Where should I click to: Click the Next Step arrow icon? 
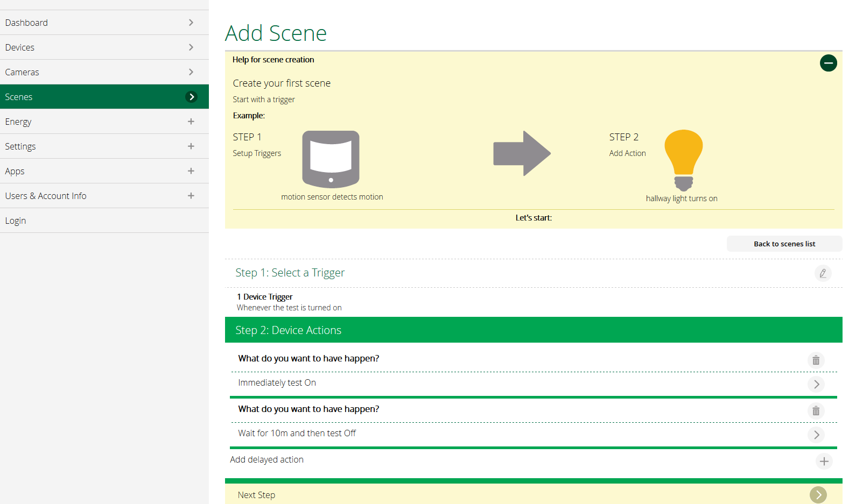pos(818,495)
